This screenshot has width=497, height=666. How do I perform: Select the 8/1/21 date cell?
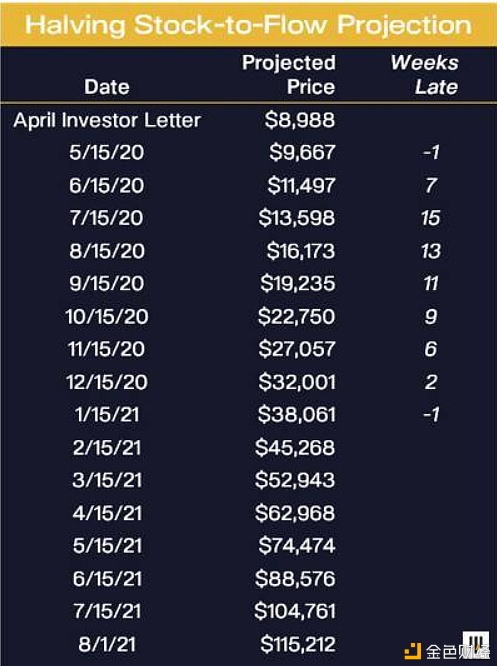[107, 644]
